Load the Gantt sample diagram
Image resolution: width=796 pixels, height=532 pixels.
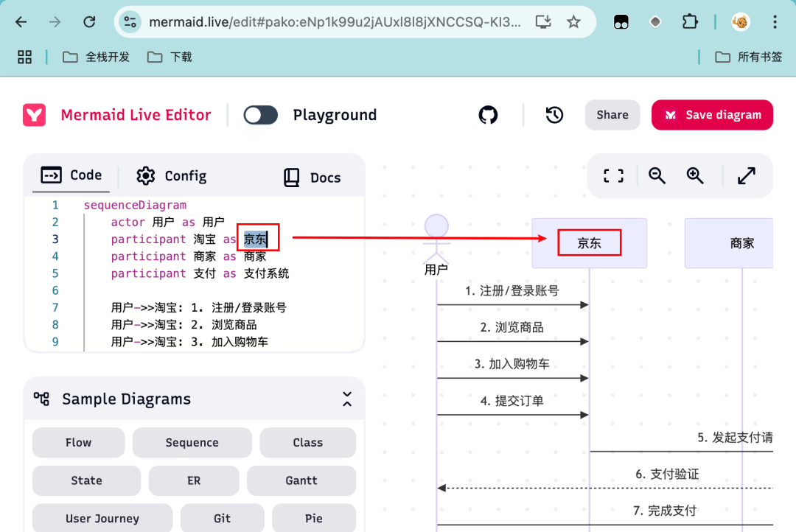point(301,480)
